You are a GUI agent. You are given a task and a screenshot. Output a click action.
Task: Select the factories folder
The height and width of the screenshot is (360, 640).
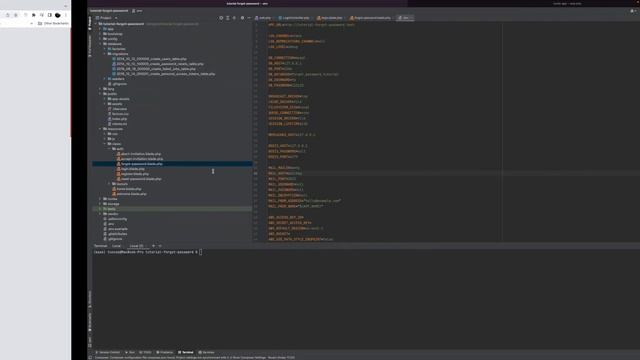pos(116,49)
